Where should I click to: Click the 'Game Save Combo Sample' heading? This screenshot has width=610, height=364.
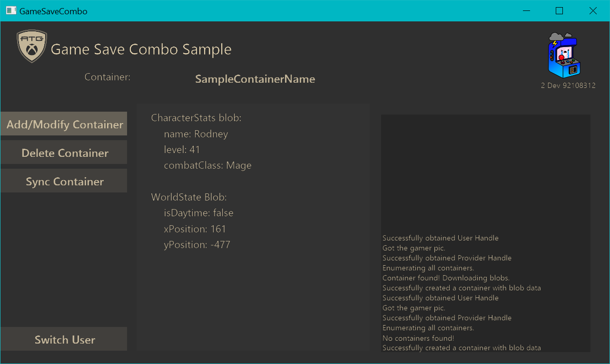tap(141, 49)
